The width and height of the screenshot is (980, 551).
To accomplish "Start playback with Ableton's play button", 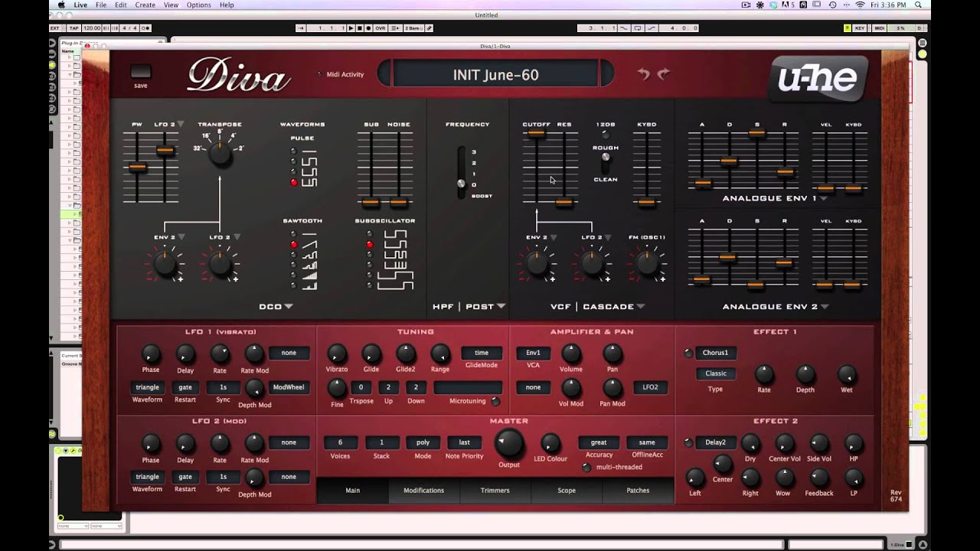I will 351,28.
